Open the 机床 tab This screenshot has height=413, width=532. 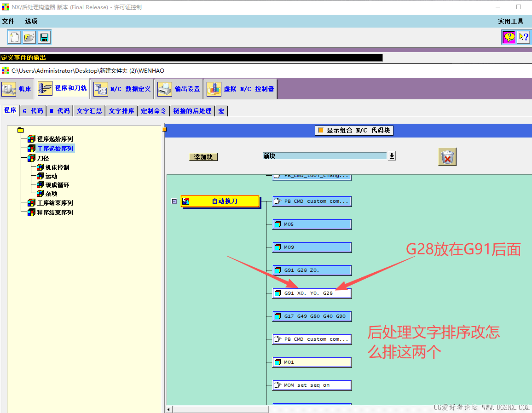tap(17, 89)
